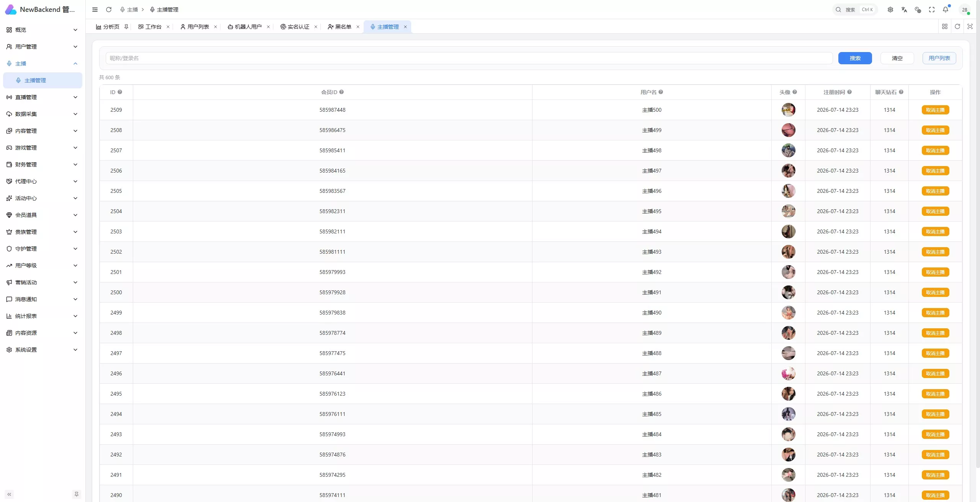Open the tab grid menu icon

click(945, 26)
